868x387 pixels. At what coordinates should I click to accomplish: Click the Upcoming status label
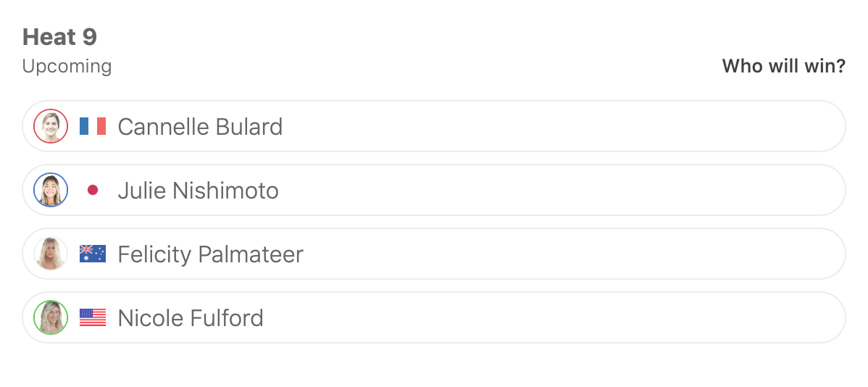tap(67, 67)
